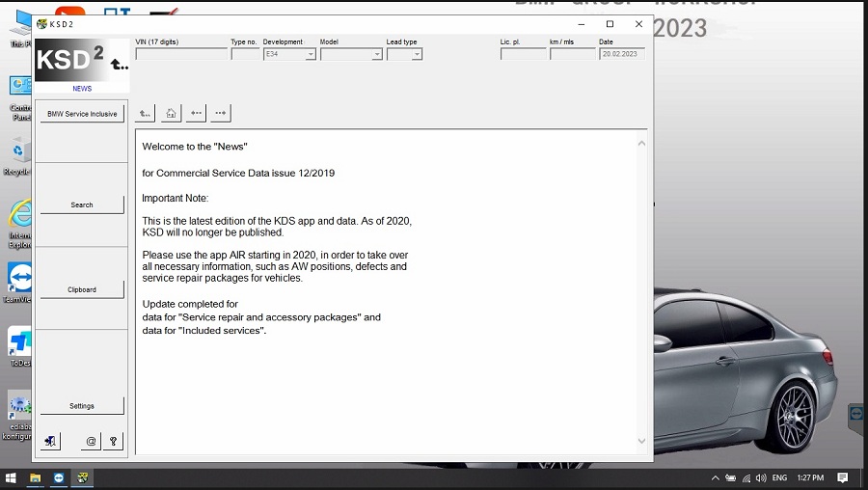
Task: Click the VIN (17 digits) input field
Action: [181, 54]
